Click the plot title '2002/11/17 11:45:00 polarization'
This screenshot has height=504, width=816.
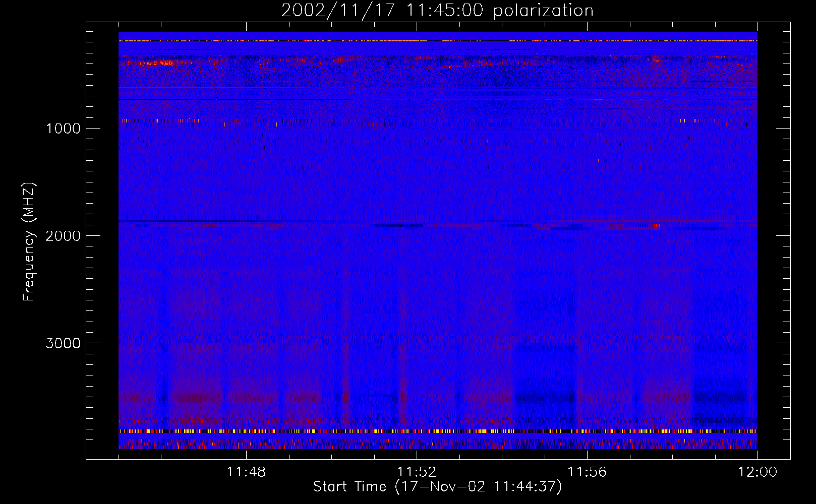coord(437,11)
